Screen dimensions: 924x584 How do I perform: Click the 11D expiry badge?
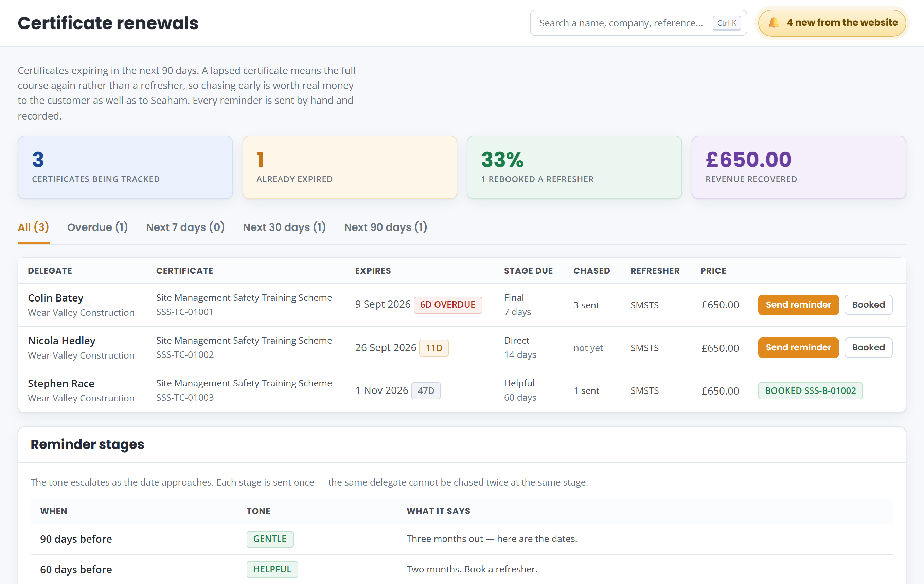click(434, 348)
